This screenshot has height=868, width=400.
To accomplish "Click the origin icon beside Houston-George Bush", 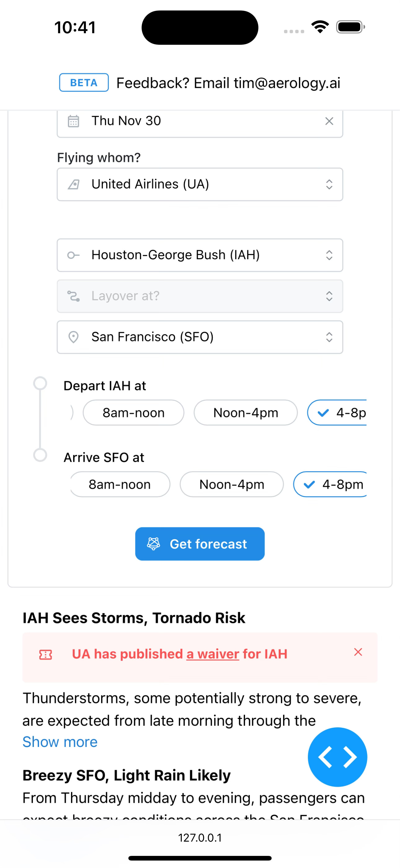I will [73, 255].
